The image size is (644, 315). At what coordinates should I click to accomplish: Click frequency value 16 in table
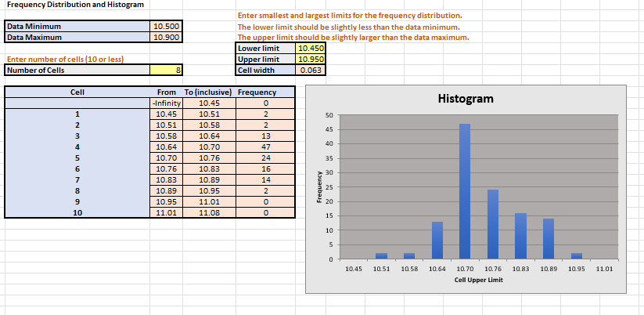[x=265, y=168]
